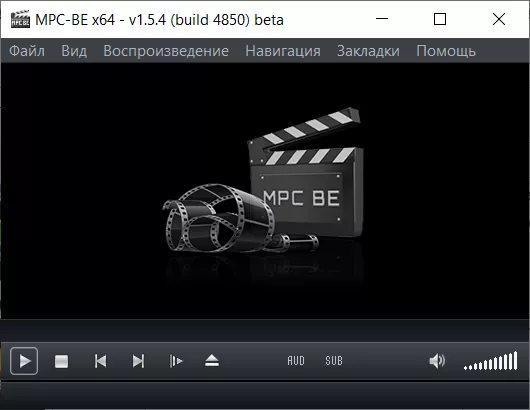Select an audio track via AUD
This screenshot has height=410, width=530.
click(296, 361)
